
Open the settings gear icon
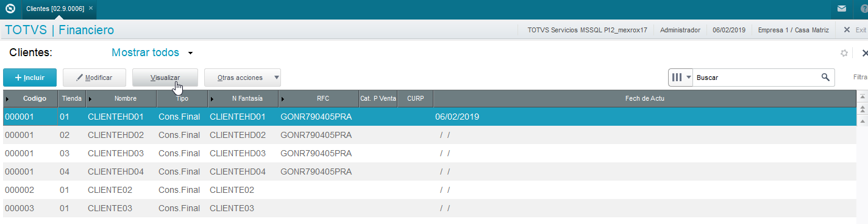(x=844, y=53)
